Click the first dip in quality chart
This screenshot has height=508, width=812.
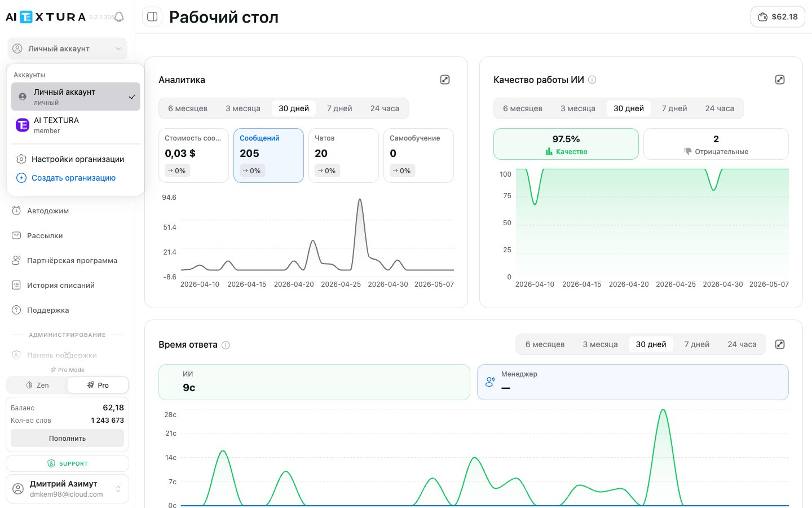535,203
